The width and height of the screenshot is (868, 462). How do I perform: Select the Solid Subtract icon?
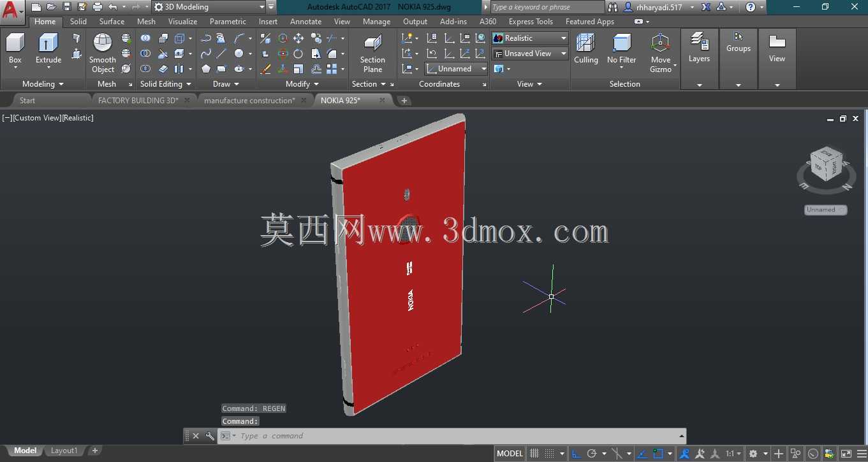click(x=145, y=54)
